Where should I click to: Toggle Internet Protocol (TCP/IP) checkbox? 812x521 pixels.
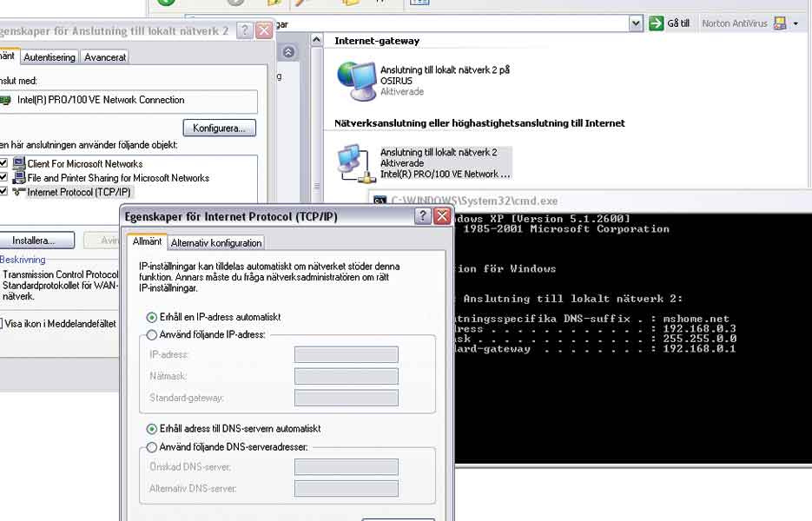click(x=3, y=191)
